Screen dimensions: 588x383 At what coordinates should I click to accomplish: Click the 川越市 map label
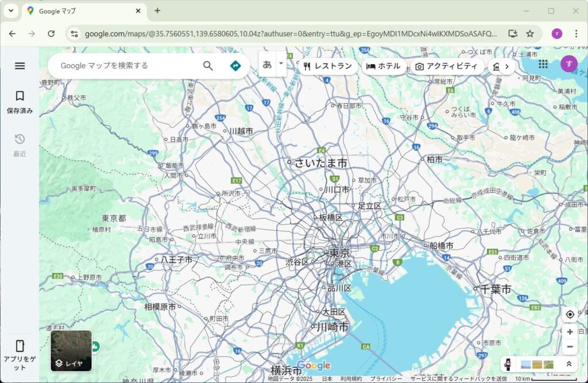click(241, 131)
